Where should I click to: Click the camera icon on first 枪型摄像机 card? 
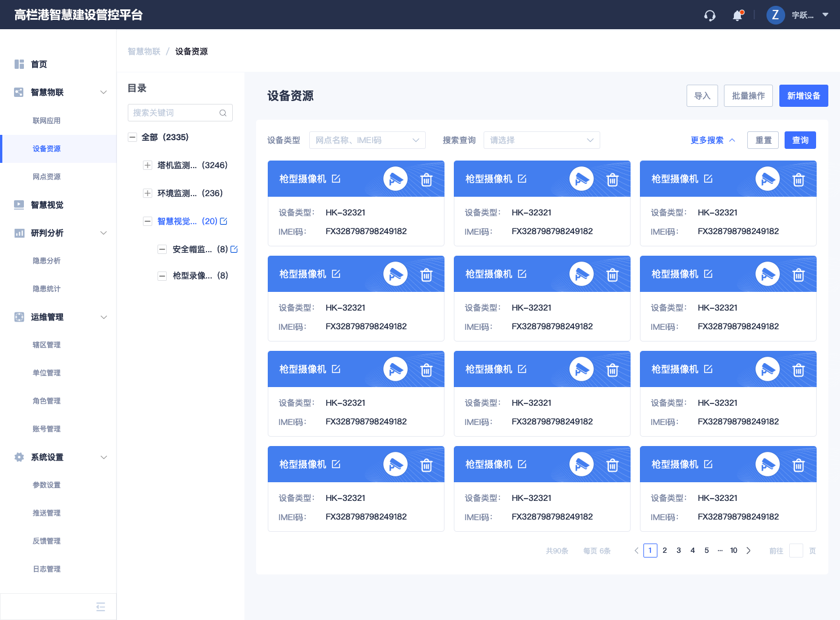(395, 179)
